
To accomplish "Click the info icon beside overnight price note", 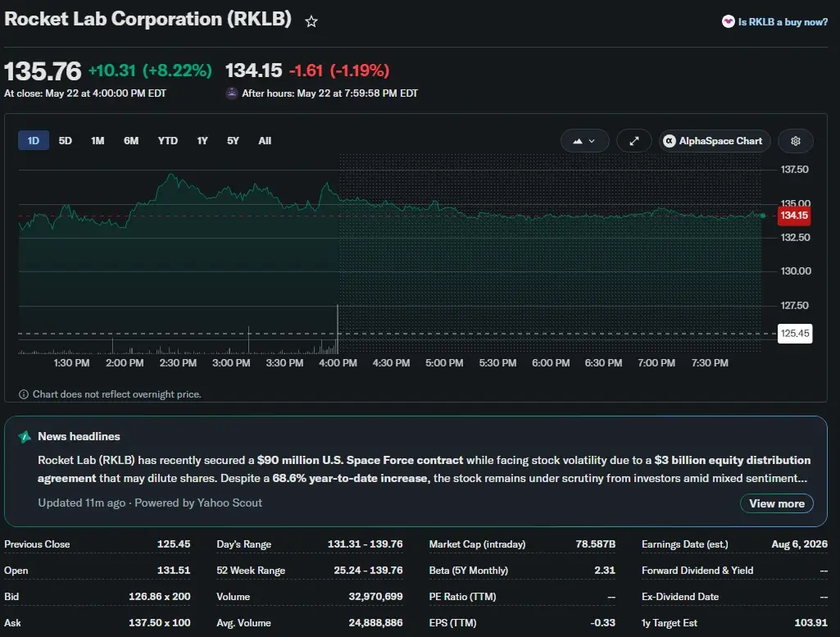I will (x=24, y=394).
